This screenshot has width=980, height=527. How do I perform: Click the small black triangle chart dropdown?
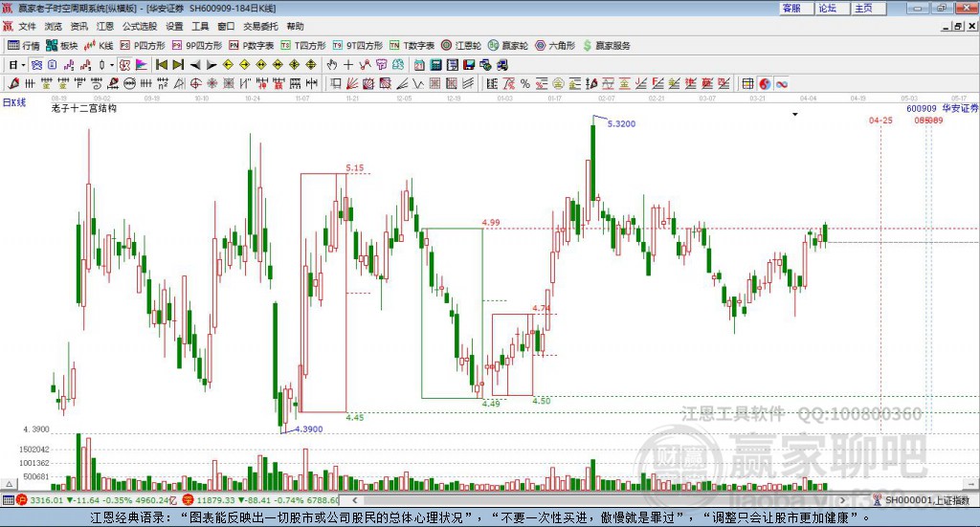(795, 114)
